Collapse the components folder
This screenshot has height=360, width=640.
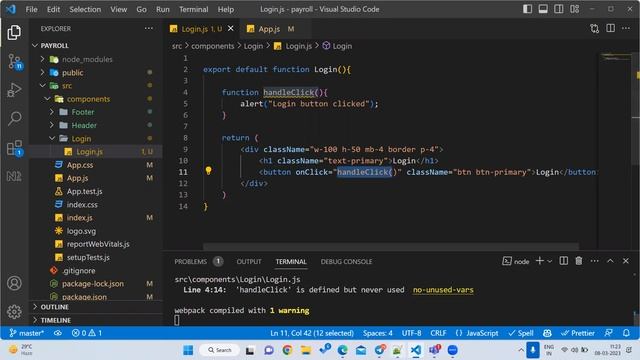point(47,99)
